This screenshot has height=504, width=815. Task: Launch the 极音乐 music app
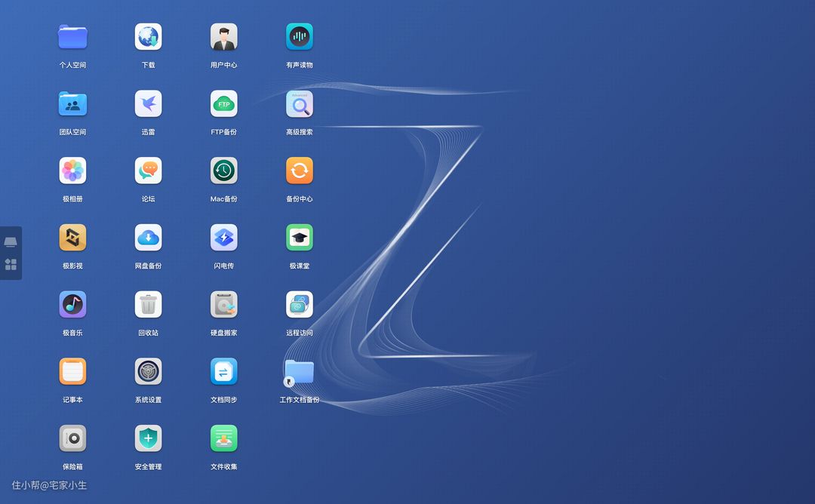(72, 305)
